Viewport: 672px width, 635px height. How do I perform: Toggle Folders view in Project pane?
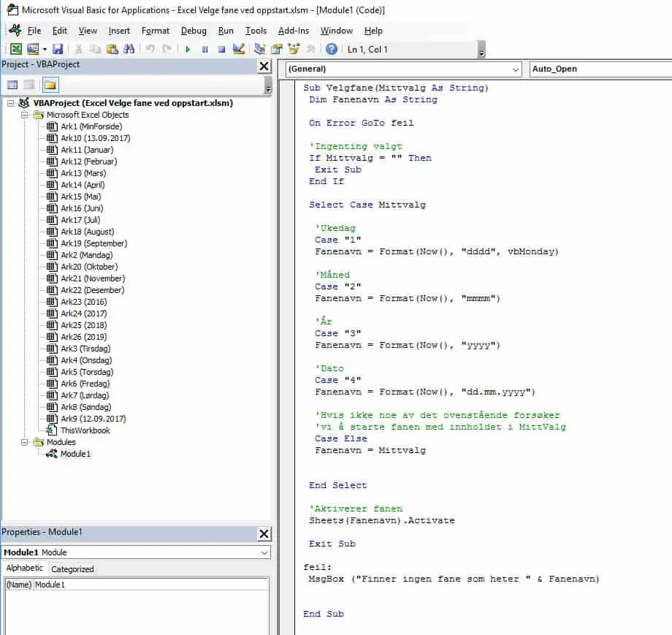pyautogui.click(x=50, y=85)
